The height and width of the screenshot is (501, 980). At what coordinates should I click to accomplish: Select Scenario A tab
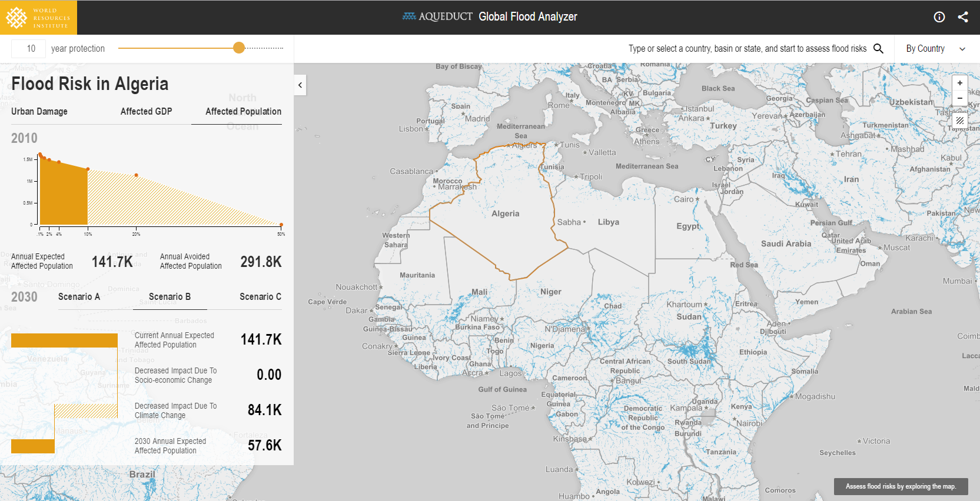[x=79, y=296]
